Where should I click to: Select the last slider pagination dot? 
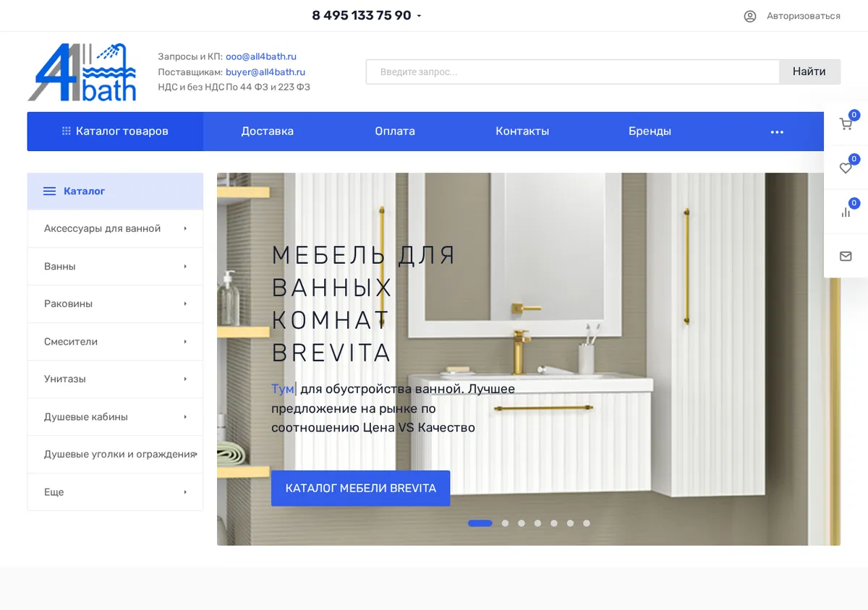(x=587, y=523)
